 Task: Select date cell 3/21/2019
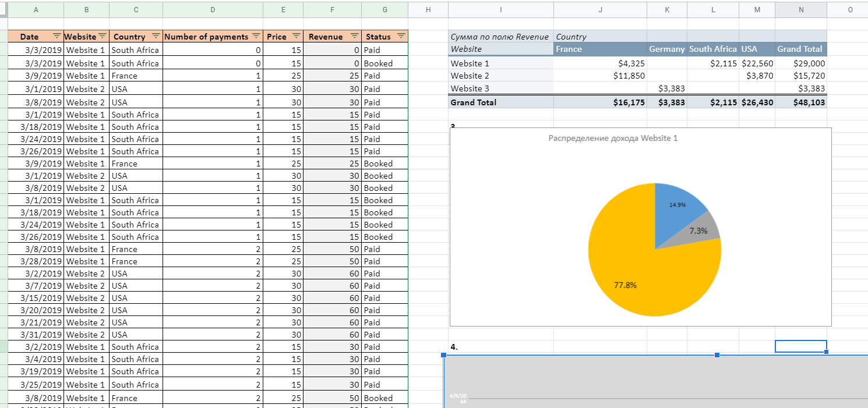pos(36,322)
